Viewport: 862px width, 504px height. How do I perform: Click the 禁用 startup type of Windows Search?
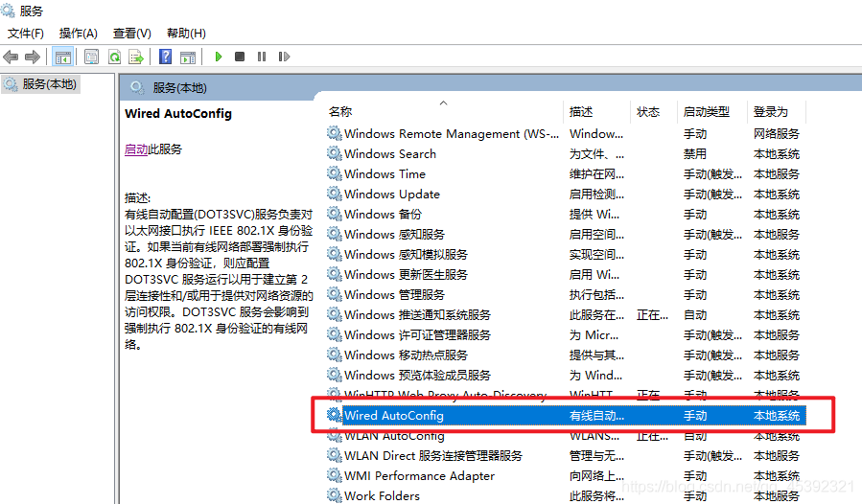[x=695, y=154]
